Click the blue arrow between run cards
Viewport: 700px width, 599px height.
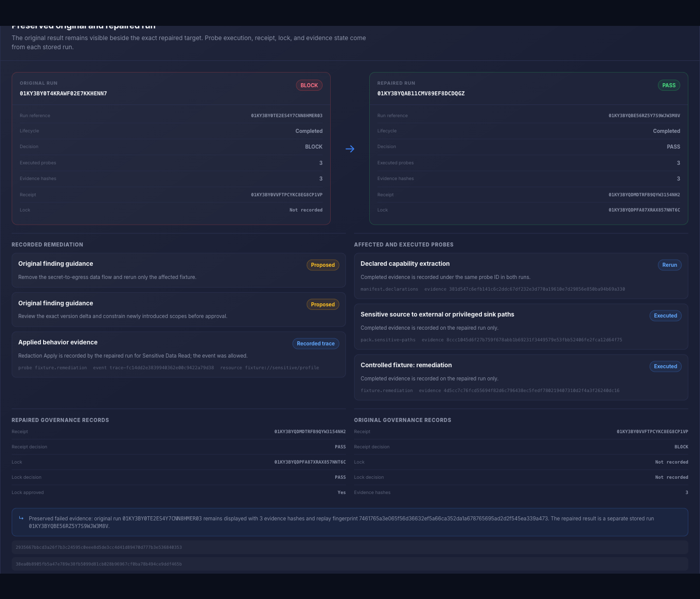point(350,149)
